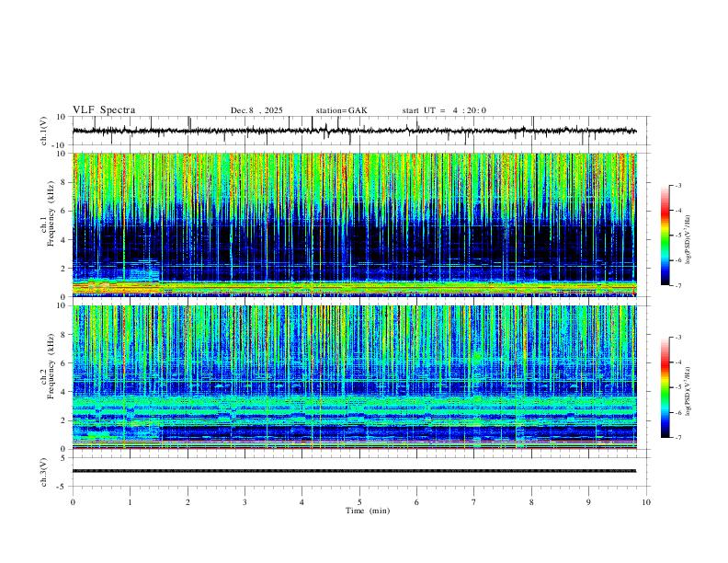Click the ch.1 spectrogram color scale bar
Image resolution: width=728 pixels, height=563 pixels.
665,236
